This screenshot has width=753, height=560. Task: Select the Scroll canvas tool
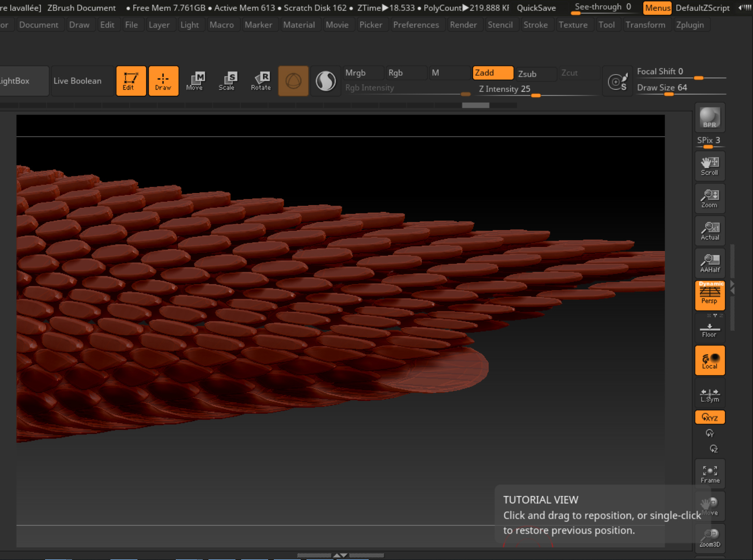coord(710,166)
